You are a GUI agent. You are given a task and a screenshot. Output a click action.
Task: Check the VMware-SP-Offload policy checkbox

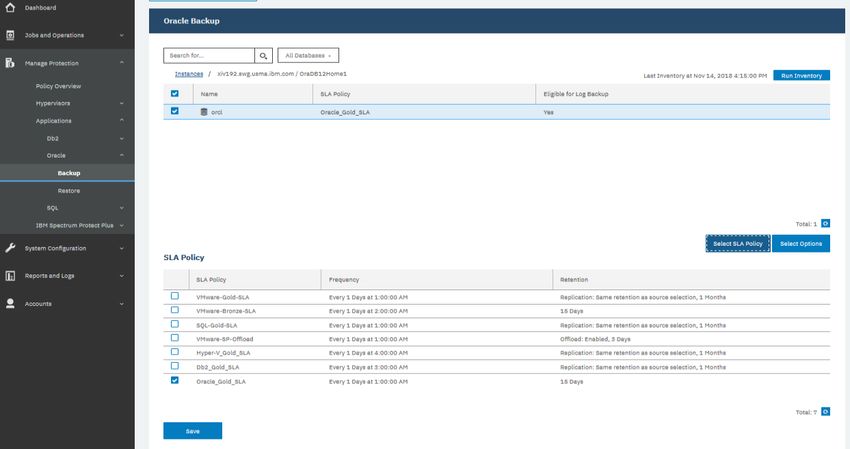point(175,337)
